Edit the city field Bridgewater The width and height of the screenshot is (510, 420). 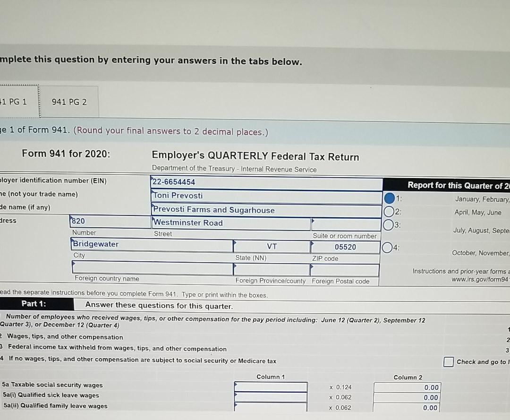pyautogui.click(x=152, y=245)
